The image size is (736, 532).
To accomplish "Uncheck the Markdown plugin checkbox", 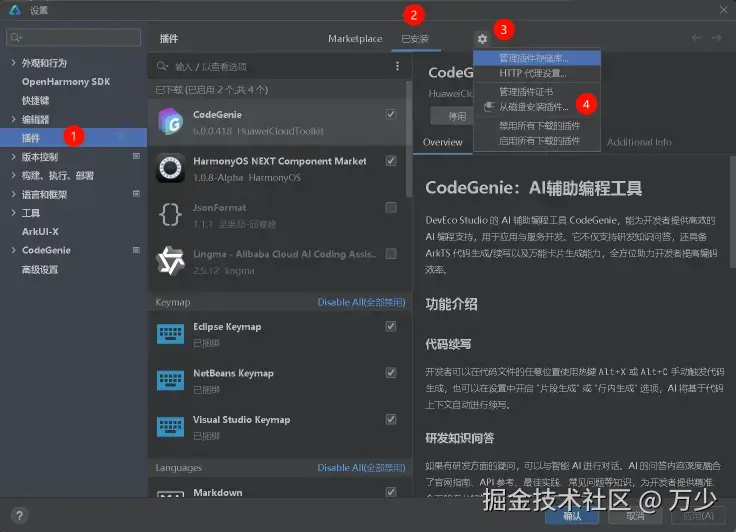I will 391,492.
